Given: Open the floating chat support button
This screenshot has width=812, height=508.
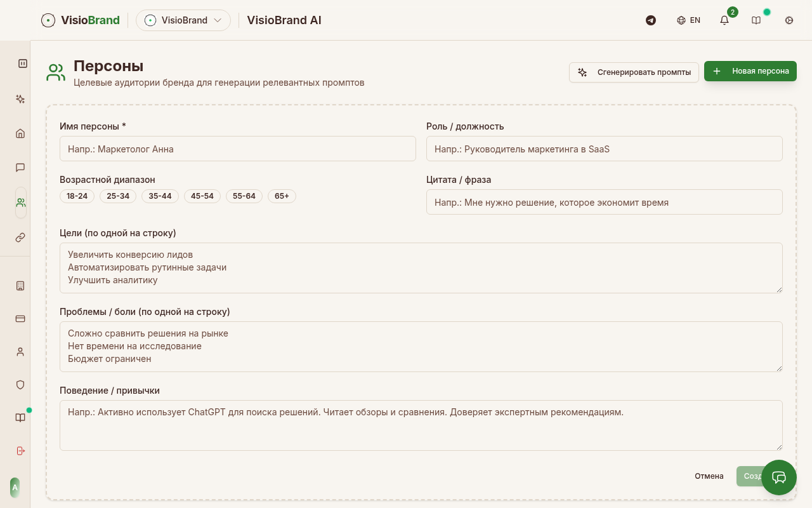Looking at the screenshot, I should tap(778, 478).
